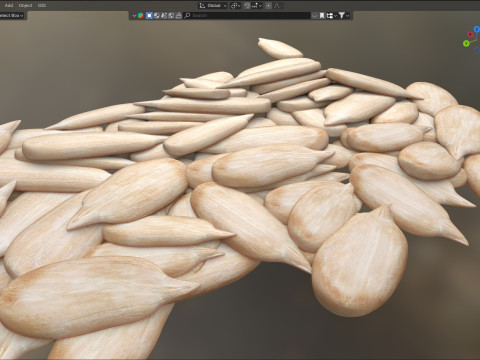Toggle the materials filter sphere icon

click(x=156, y=16)
